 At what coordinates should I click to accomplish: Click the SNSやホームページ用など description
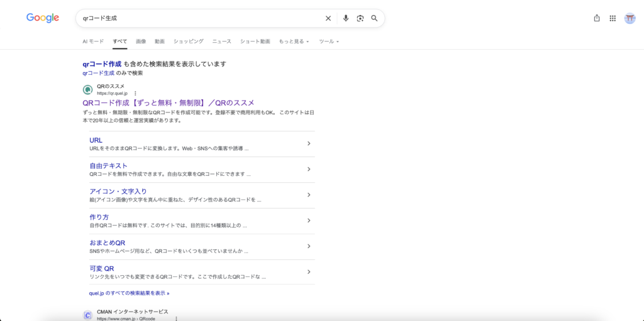(169, 251)
